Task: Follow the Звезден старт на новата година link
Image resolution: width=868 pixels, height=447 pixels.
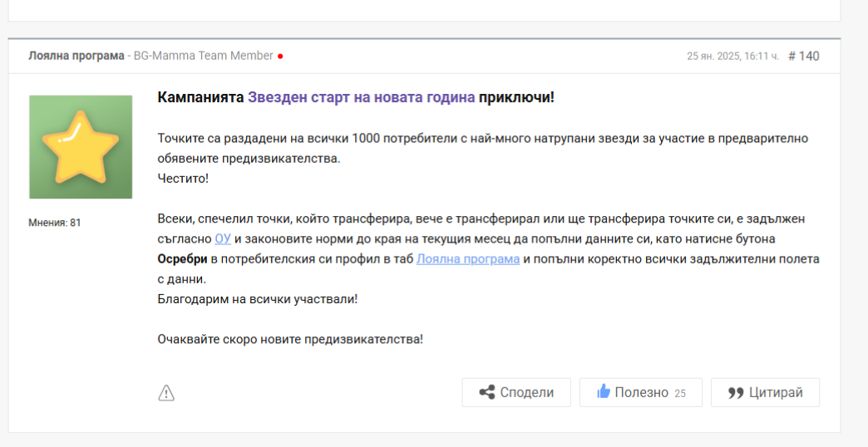Action: point(361,97)
